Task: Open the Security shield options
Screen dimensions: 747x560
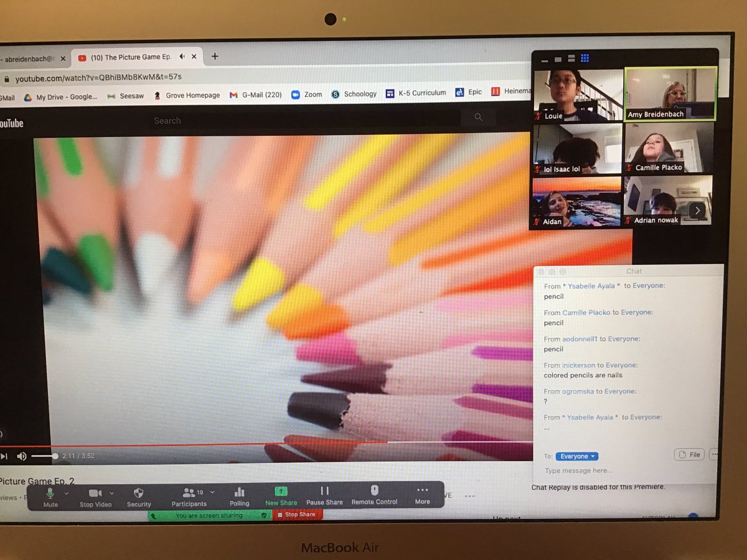Action: [x=139, y=497]
